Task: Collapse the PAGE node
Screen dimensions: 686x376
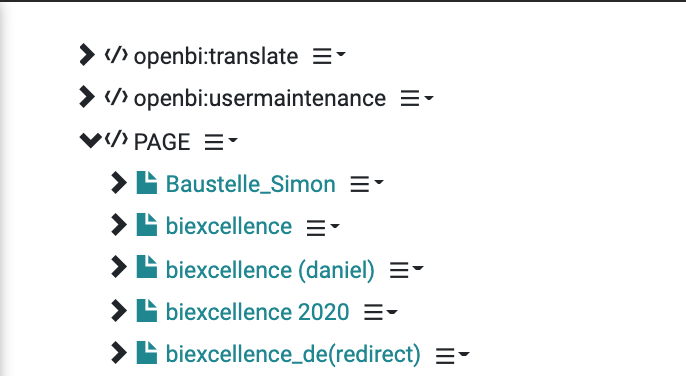Action: (91, 141)
